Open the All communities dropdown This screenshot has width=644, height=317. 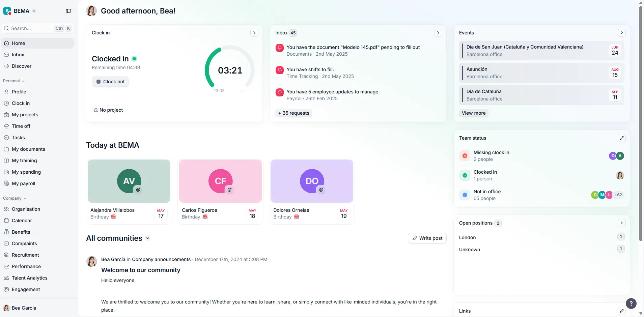(147, 238)
